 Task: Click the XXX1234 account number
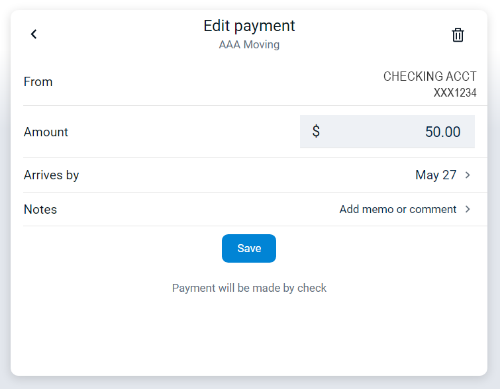point(455,93)
